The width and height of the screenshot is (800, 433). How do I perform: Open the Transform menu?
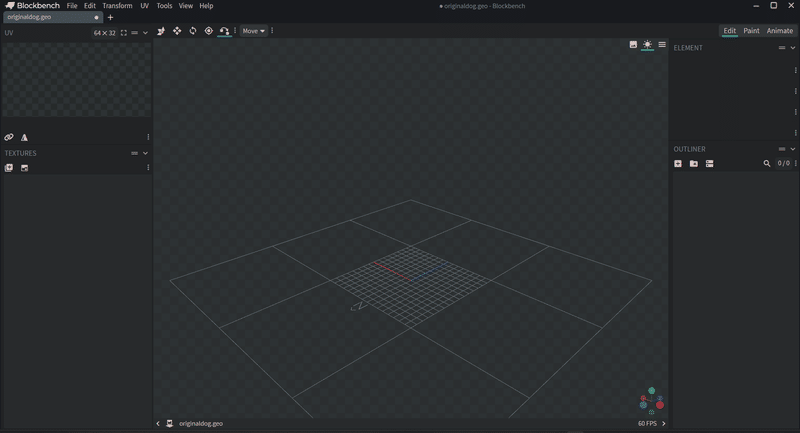coord(117,6)
